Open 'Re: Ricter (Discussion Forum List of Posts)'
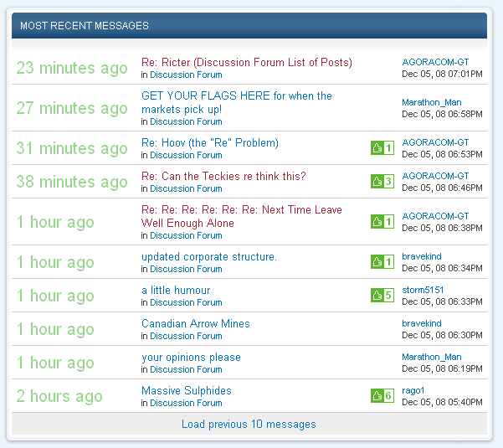The height and width of the screenshot is (448, 503). pyautogui.click(x=246, y=63)
